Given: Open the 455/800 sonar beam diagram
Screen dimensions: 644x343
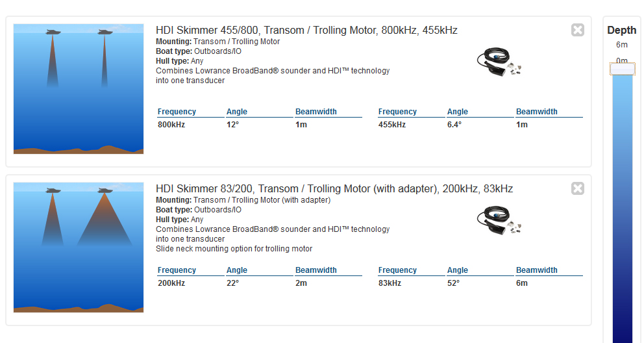Looking at the screenshot, I should (x=79, y=89).
